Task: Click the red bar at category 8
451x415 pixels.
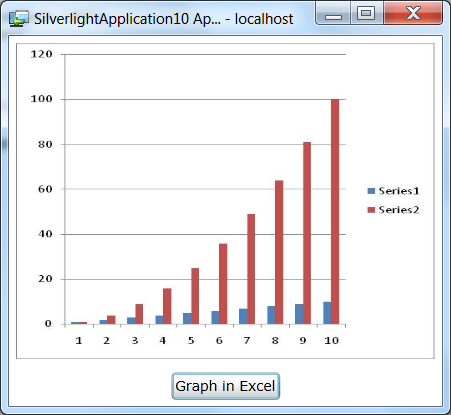Action: (279, 252)
